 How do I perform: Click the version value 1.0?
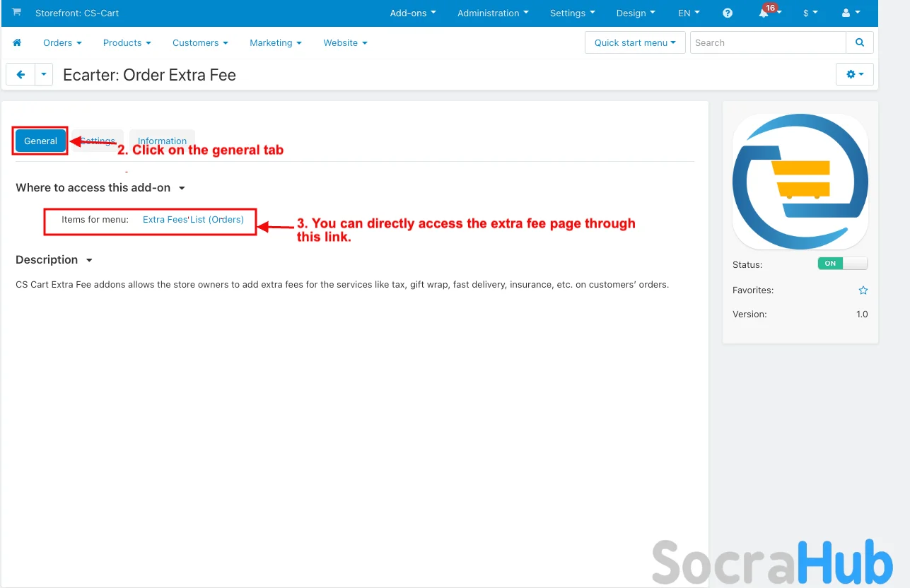[x=862, y=314]
